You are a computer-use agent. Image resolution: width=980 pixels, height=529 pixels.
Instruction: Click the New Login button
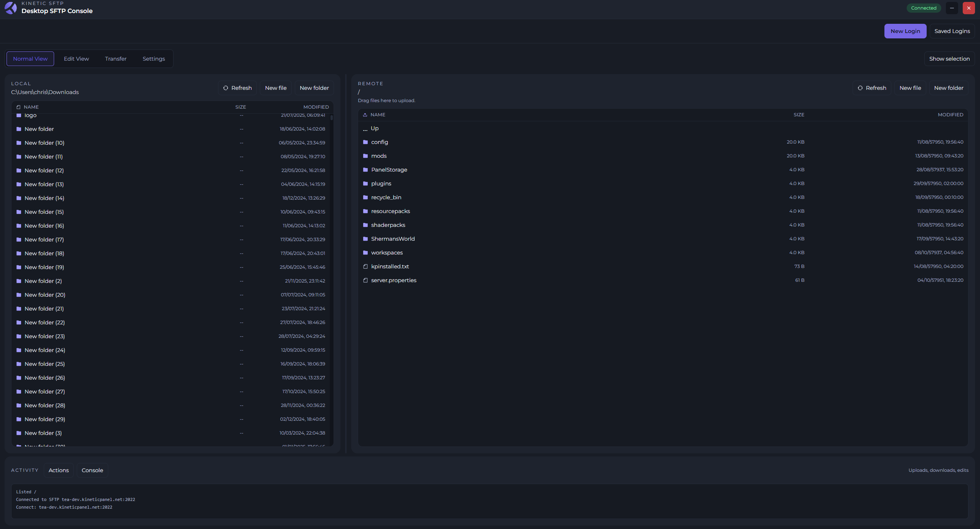click(x=905, y=31)
